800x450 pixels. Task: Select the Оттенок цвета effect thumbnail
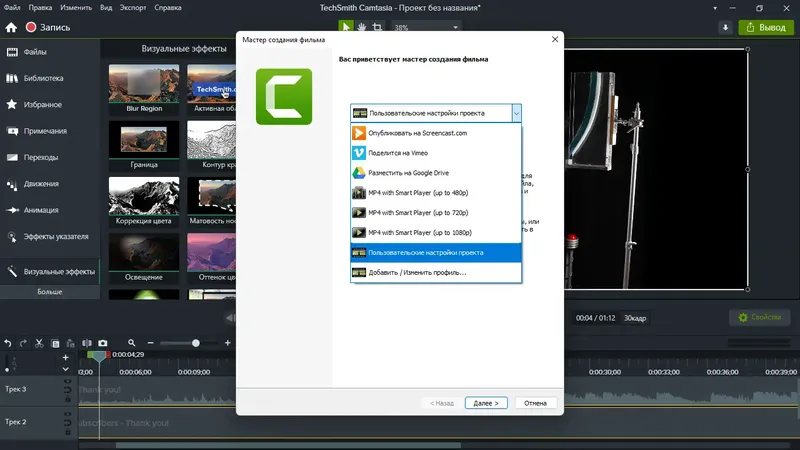click(212, 258)
